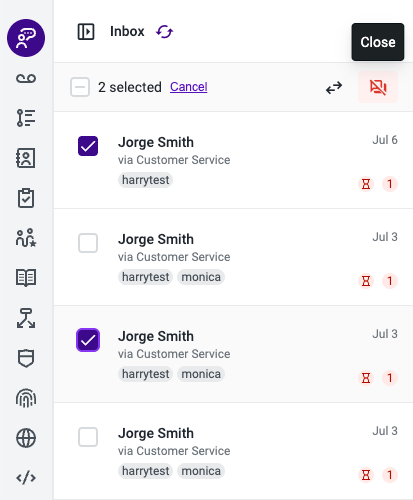This screenshot has height=500, width=413.
Task: Check the last Jorge Smith conversation checkbox
Action: point(88,437)
